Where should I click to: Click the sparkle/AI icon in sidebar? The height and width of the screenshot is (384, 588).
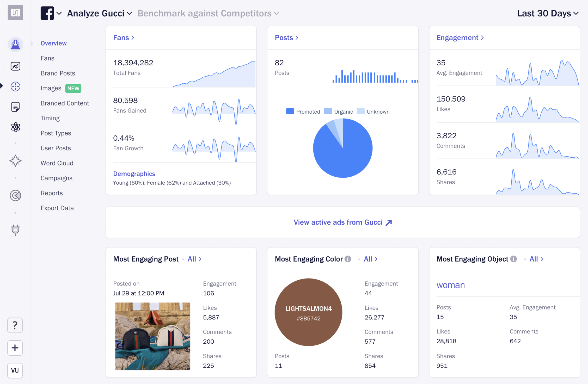tap(15, 162)
